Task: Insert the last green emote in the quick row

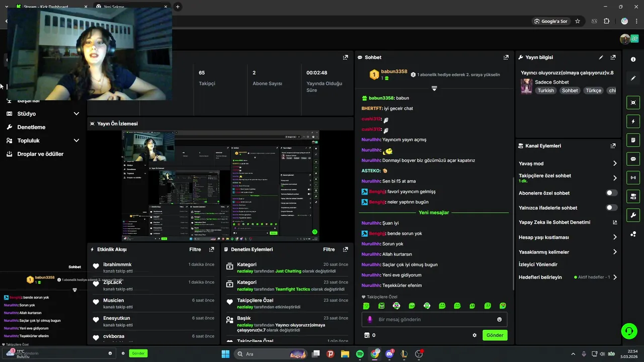Action: tap(502, 306)
